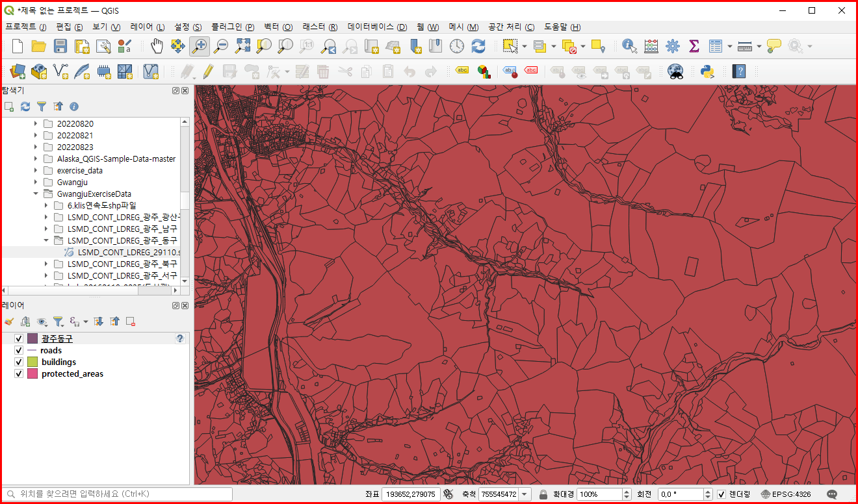Toggle visibility of 광주동구 layer
The image size is (858, 504).
point(19,339)
